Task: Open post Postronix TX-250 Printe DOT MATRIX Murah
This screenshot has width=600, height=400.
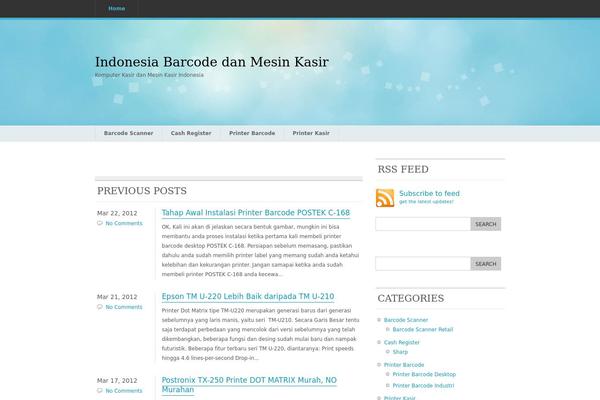Action: point(249,385)
